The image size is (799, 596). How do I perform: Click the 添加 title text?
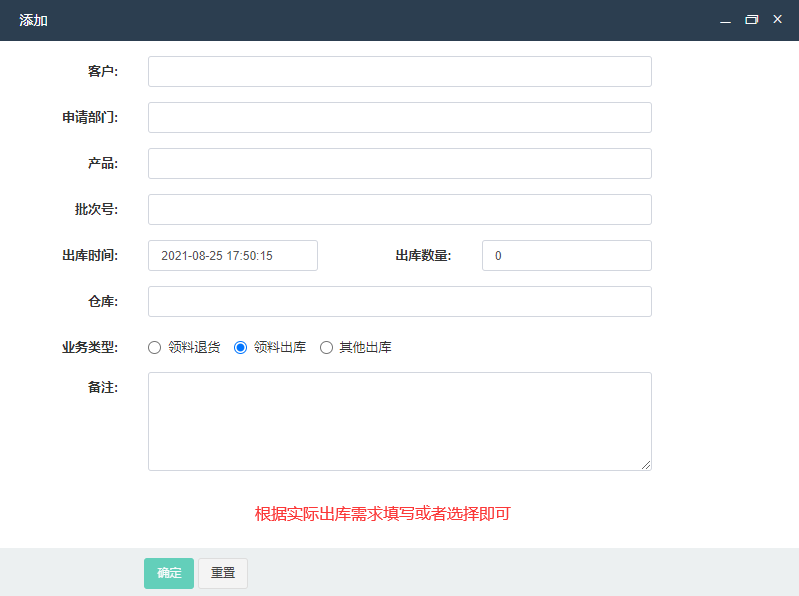click(34, 20)
